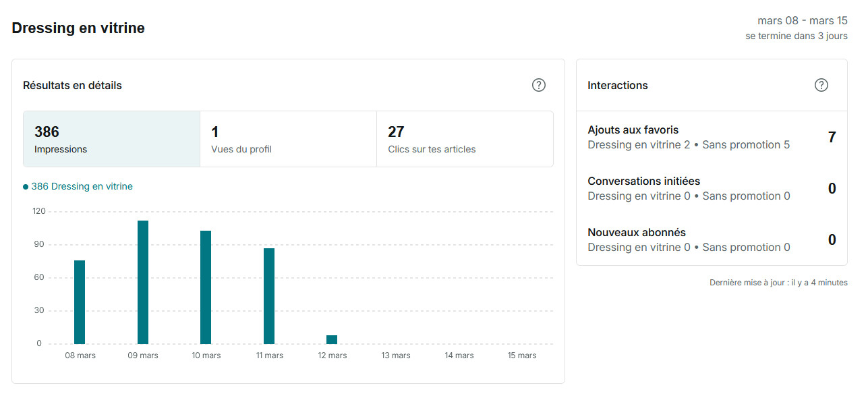This screenshot has height=398, width=868.
Task: Select Clics sur tes articles tab
Action: pos(465,139)
